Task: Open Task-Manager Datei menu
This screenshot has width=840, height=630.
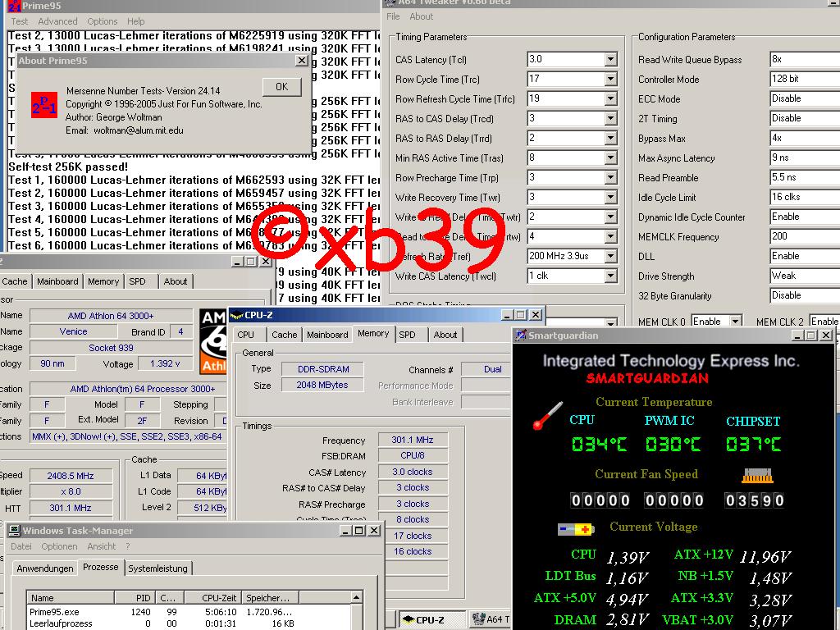Action: [21, 546]
